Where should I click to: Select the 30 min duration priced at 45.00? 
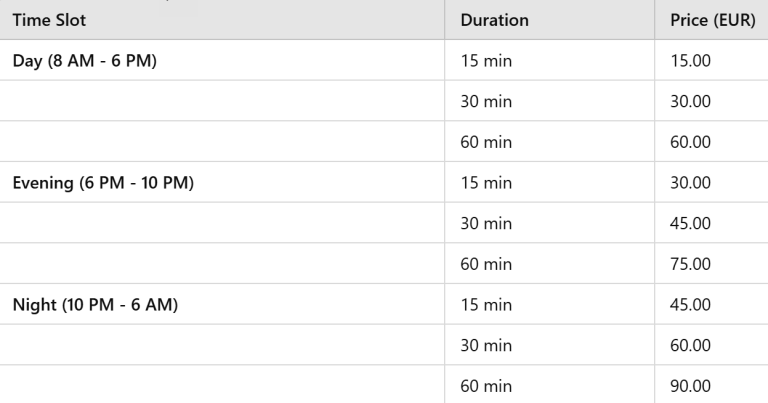pos(485,223)
